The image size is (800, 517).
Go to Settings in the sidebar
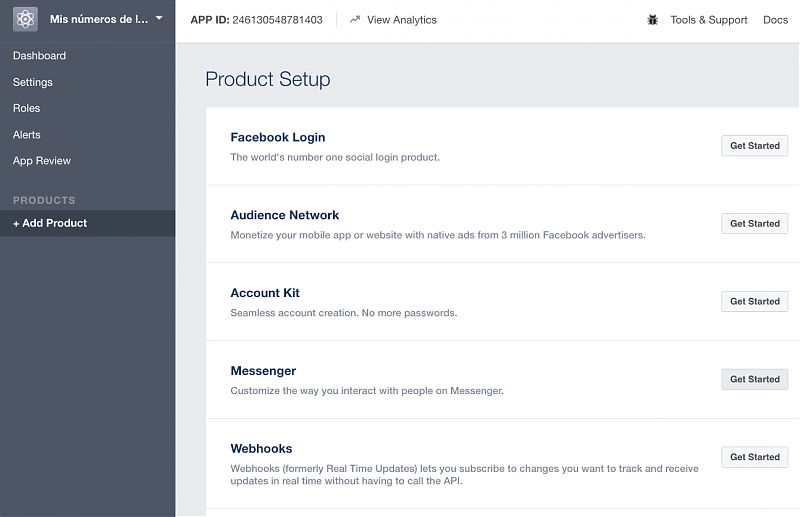33,82
